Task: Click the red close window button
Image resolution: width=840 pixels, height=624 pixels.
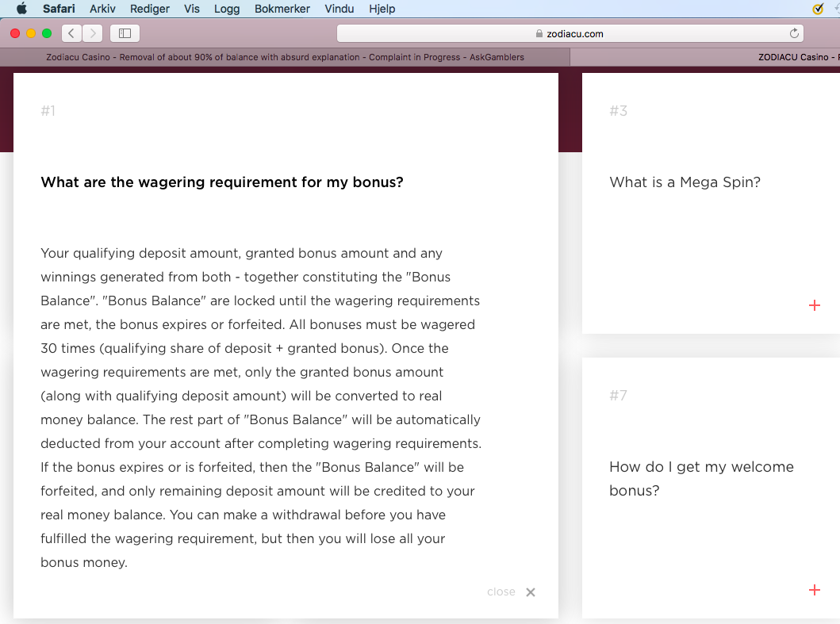Action: (x=15, y=33)
